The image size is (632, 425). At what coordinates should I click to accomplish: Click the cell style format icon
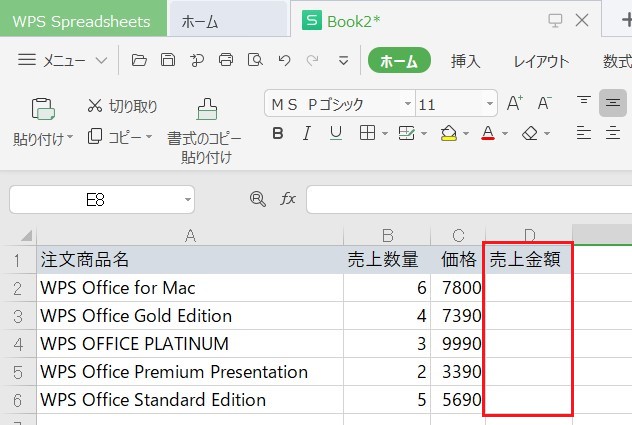[406, 133]
